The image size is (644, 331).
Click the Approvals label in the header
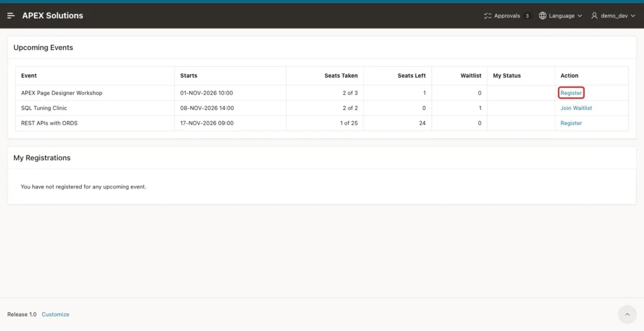click(508, 16)
